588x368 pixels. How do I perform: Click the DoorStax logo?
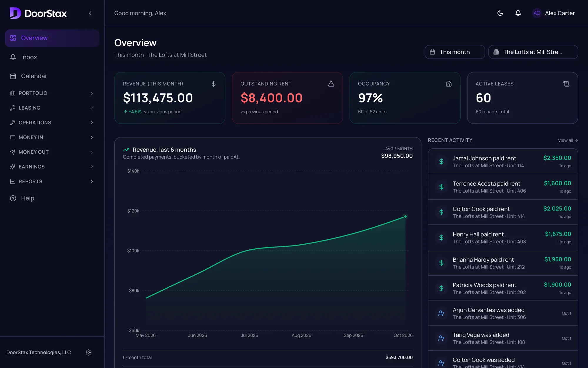pyautogui.click(x=38, y=13)
